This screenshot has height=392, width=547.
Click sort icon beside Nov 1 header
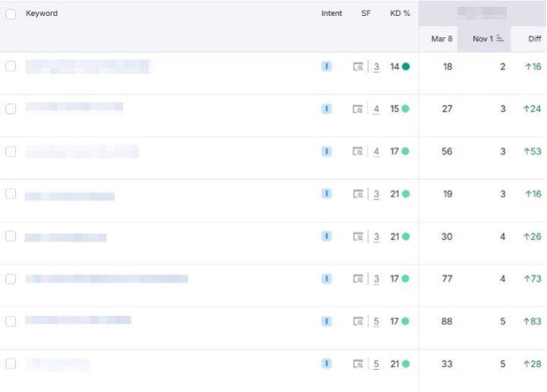(x=500, y=38)
